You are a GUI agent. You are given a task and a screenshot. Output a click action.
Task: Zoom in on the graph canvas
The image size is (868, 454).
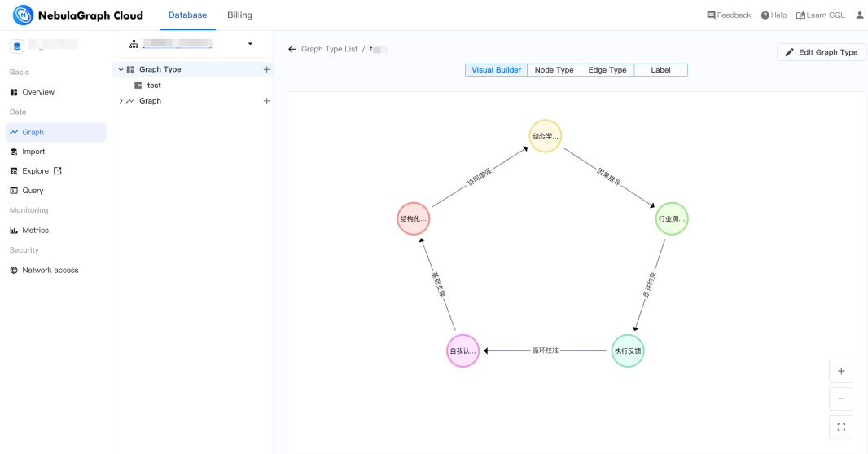841,371
